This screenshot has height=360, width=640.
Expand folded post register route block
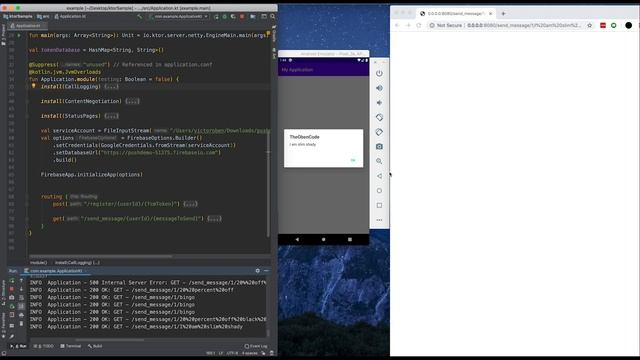click(x=190, y=204)
